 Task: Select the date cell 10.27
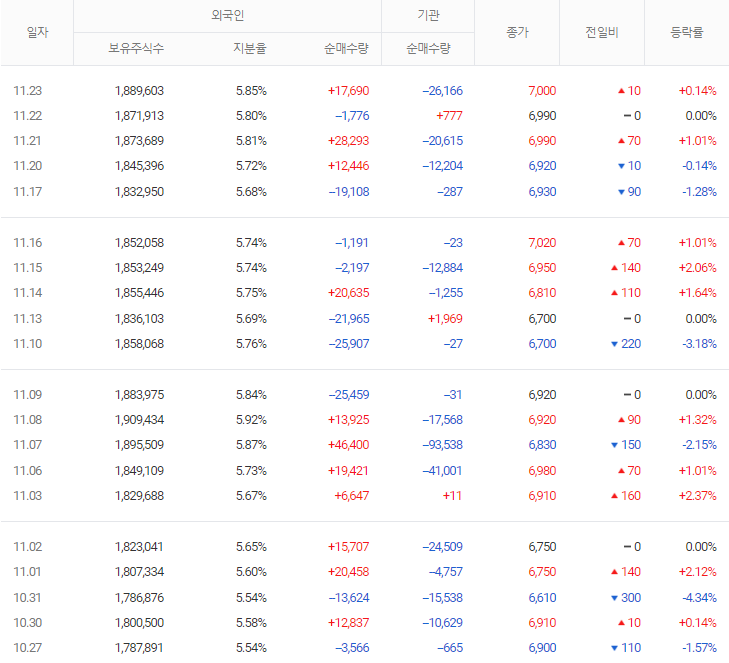point(28,648)
